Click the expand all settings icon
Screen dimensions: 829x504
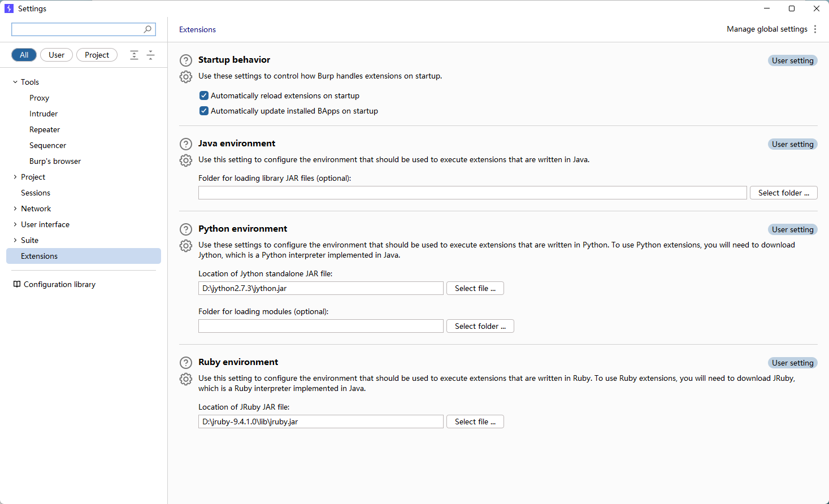click(134, 55)
